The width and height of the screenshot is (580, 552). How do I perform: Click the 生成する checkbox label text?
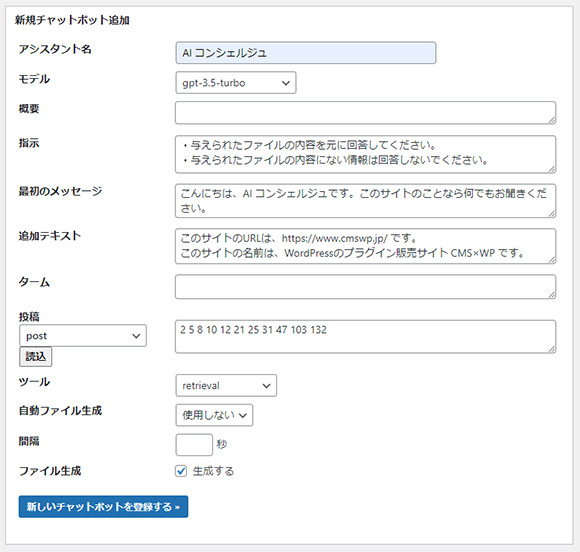(213, 471)
